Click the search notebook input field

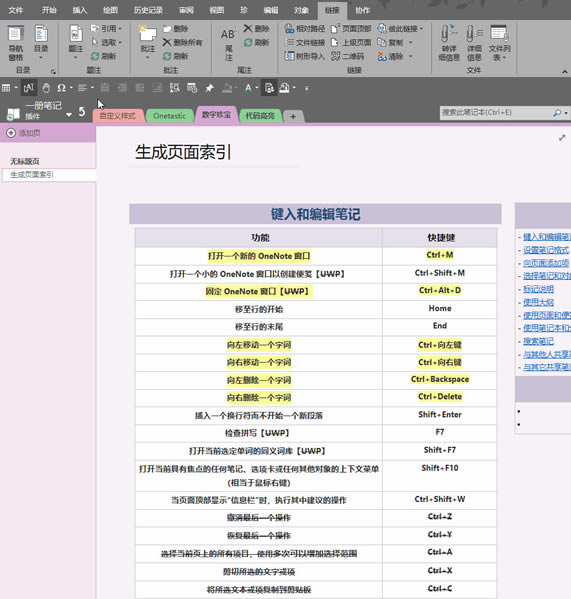pos(496,113)
